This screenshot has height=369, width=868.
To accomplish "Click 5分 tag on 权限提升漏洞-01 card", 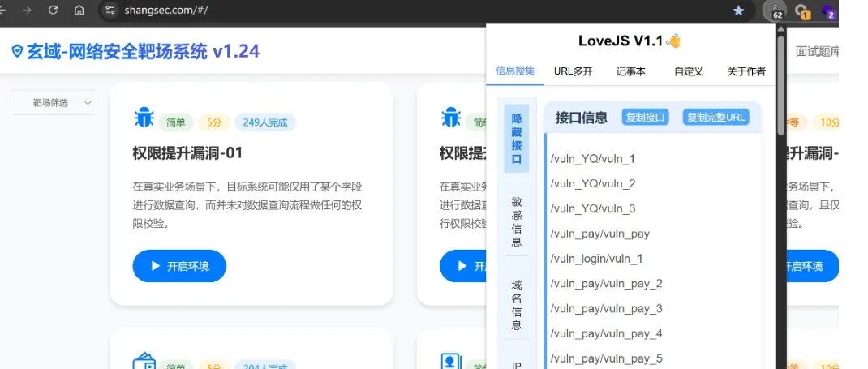I will click(x=214, y=122).
